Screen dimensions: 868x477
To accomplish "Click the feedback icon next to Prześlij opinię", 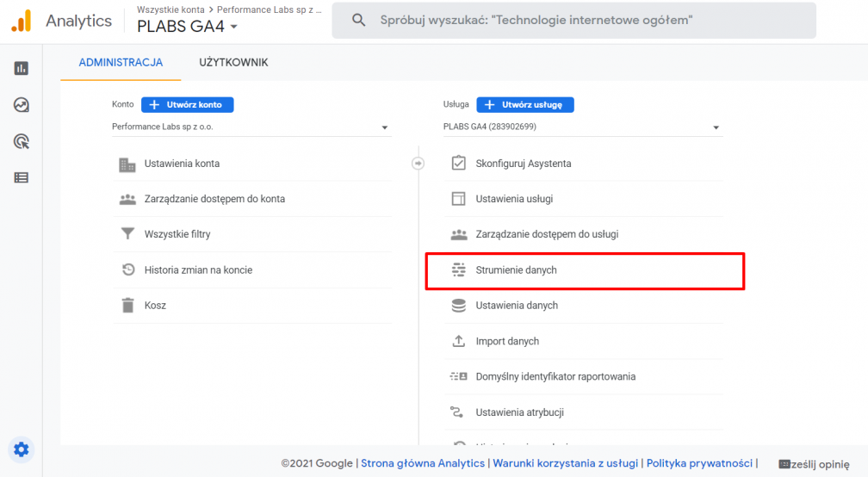I will click(784, 464).
